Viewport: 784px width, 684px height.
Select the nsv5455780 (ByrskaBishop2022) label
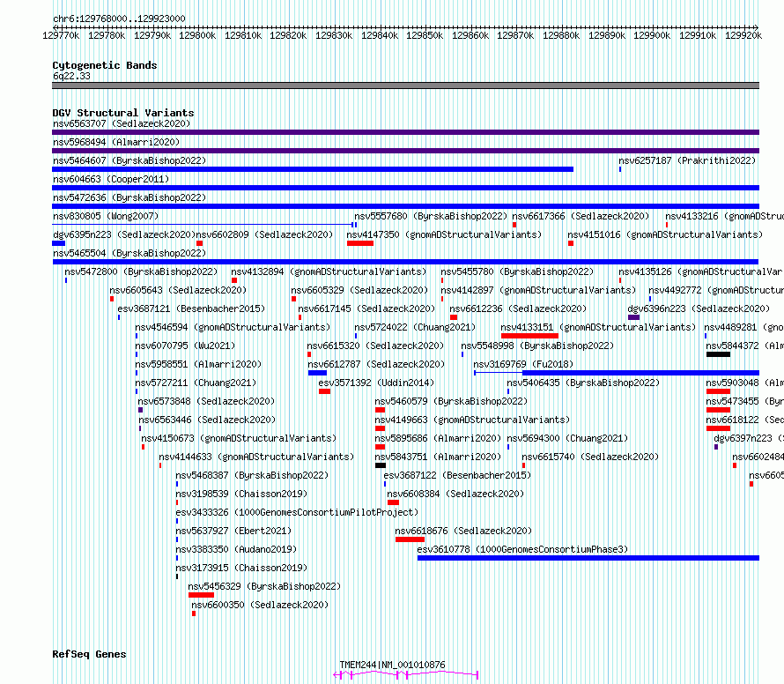click(517, 271)
